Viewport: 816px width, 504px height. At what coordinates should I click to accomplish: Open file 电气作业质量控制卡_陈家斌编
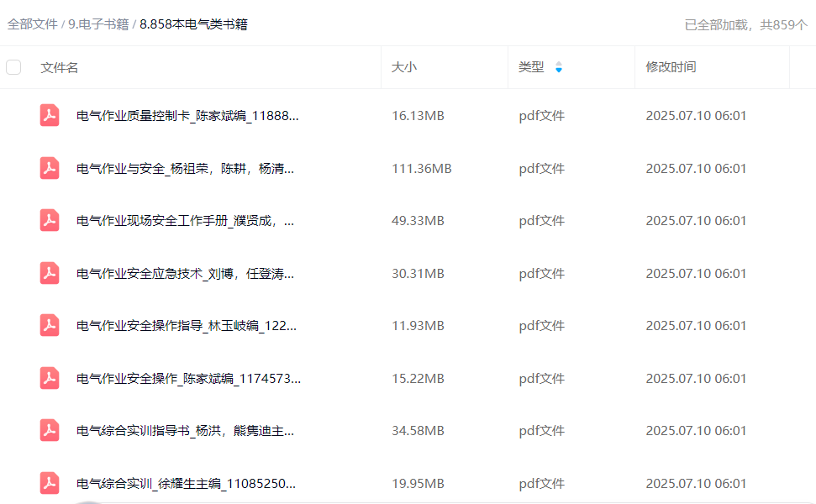point(187,116)
